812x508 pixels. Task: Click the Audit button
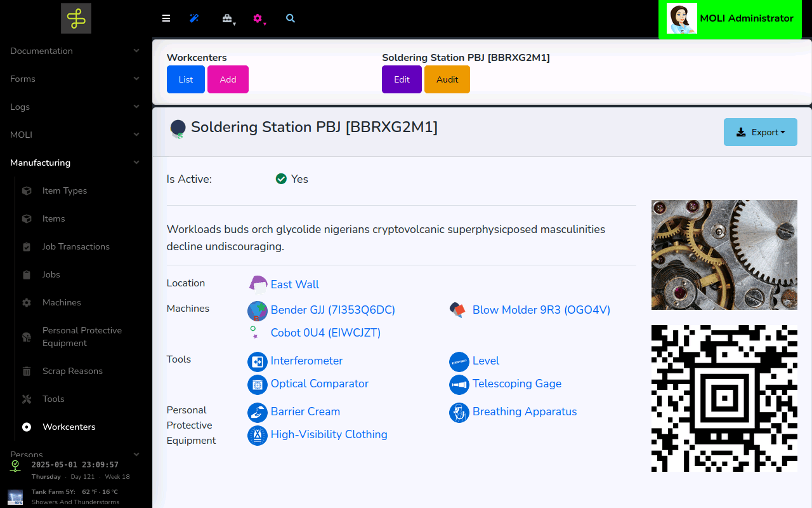pyautogui.click(x=447, y=79)
